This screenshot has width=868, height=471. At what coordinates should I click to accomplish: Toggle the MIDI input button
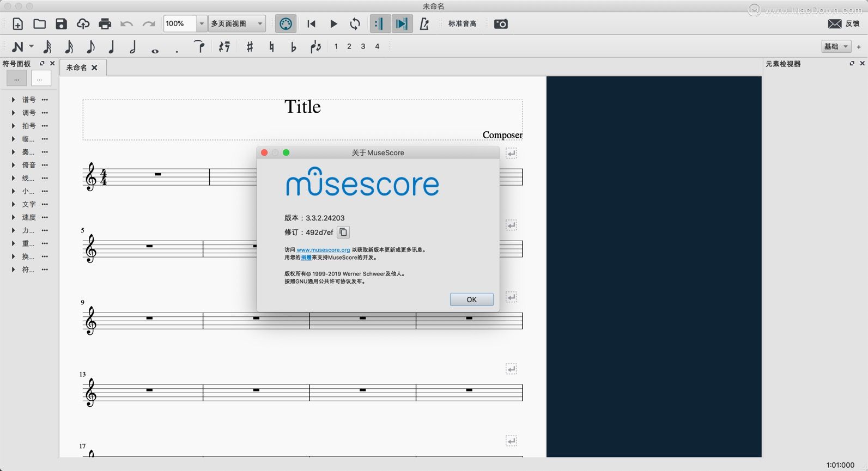pos(286,24)
